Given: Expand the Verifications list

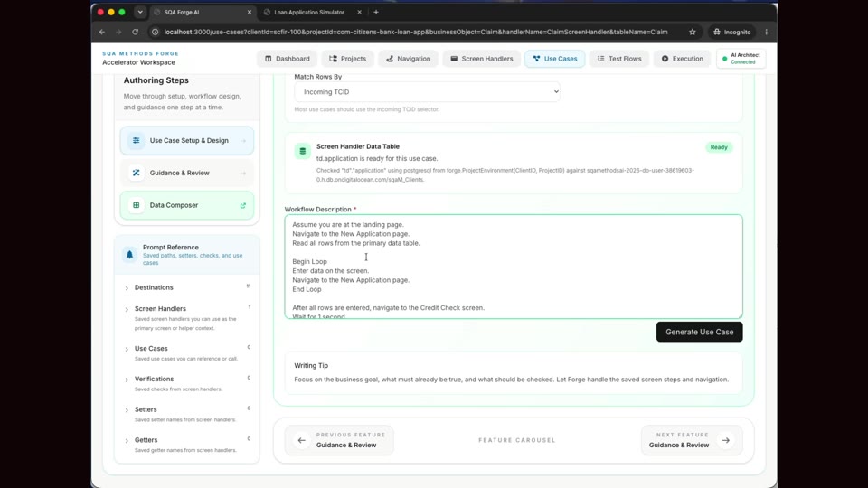Looking at the screenshot, I should (x=187, y=383).
